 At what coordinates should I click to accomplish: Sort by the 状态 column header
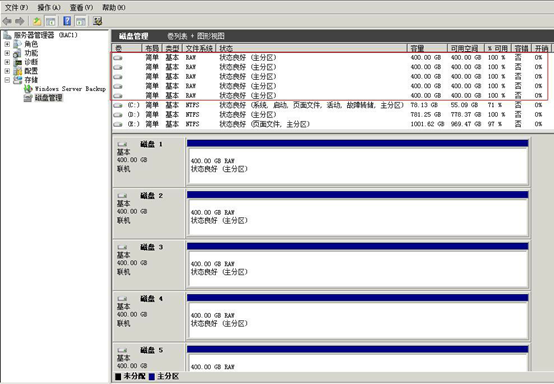(311, 48)
